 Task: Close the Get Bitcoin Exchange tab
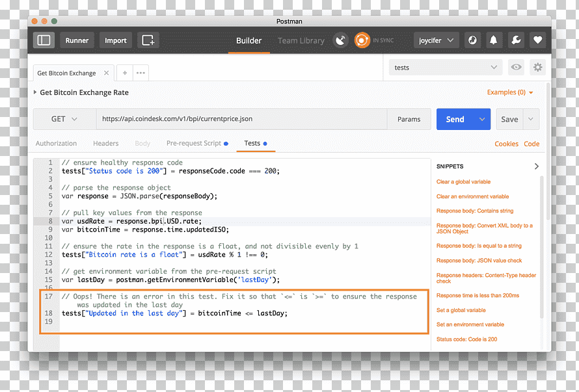click(x=106, y=73)
